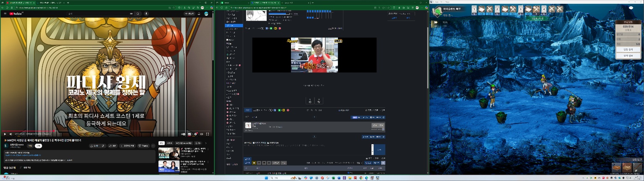Click the speech bubble chat icon in game
This screenshot has width=644, height=181.
631,8
